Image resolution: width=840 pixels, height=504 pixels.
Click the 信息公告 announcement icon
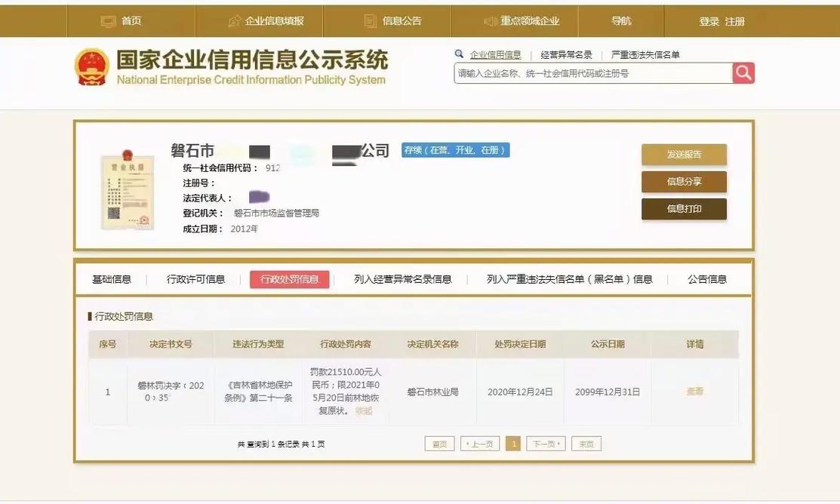[371, 20]
